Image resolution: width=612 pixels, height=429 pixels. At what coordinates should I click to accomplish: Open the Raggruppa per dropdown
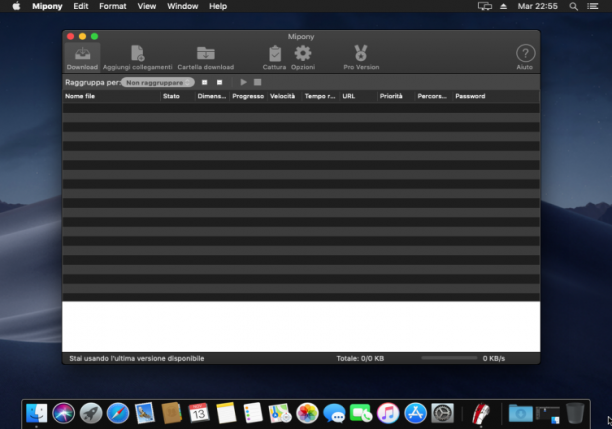158,82
